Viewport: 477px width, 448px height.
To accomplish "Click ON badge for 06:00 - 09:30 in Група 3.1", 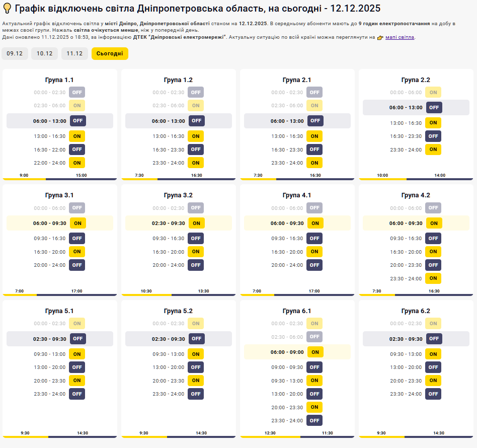I will pyautogui.click(x=77, y=223).
